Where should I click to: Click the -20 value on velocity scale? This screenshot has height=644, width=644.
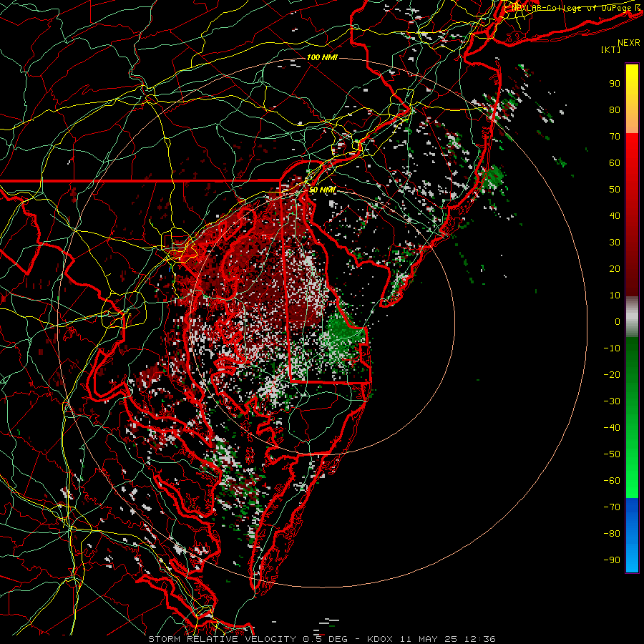coord(612,375)
